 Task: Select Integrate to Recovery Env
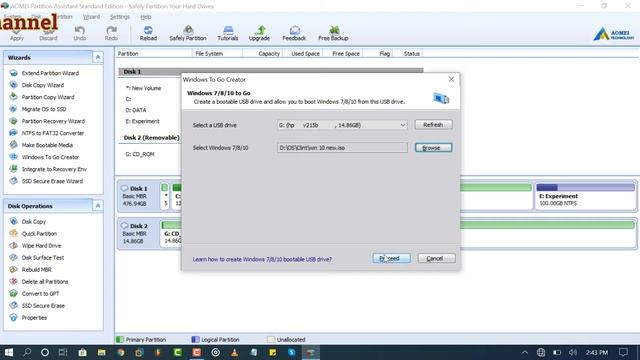[x=54, y=169]
